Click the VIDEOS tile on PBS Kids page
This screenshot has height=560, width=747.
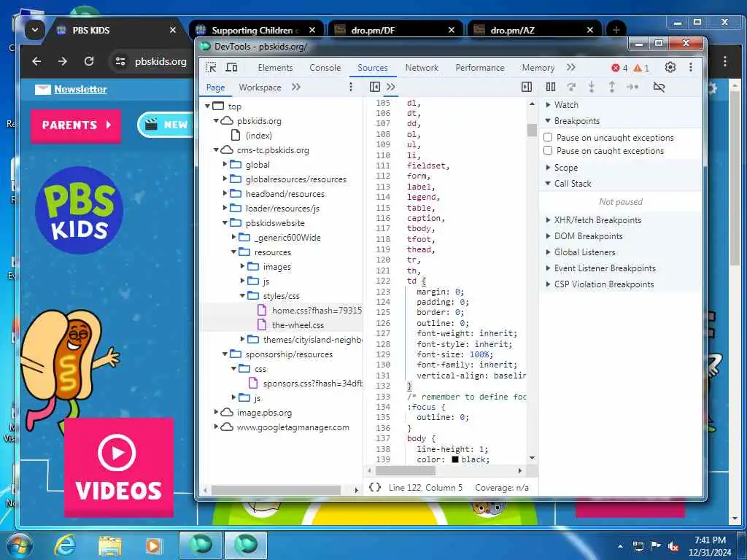click(x=119, y=467)
